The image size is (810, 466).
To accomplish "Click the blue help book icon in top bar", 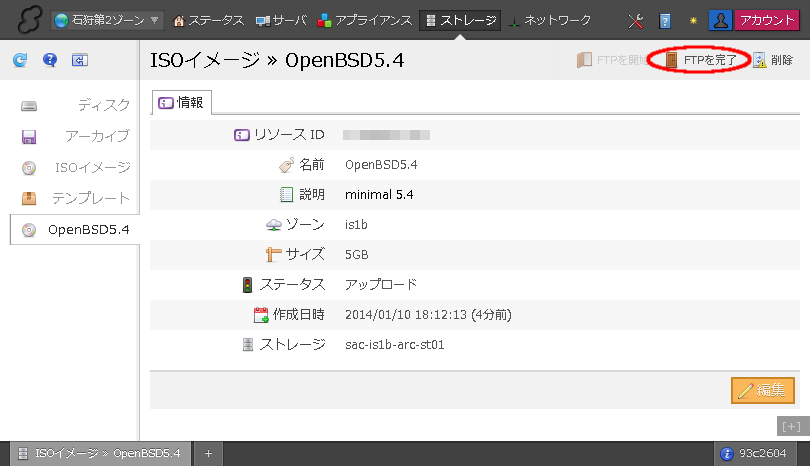I will click(x=665, y=20).
